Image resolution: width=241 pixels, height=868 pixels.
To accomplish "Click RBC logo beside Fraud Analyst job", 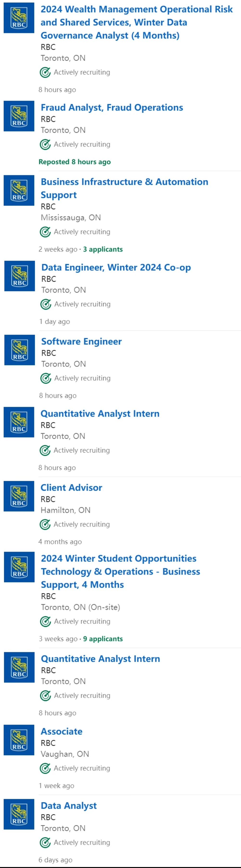I will 19,116.
